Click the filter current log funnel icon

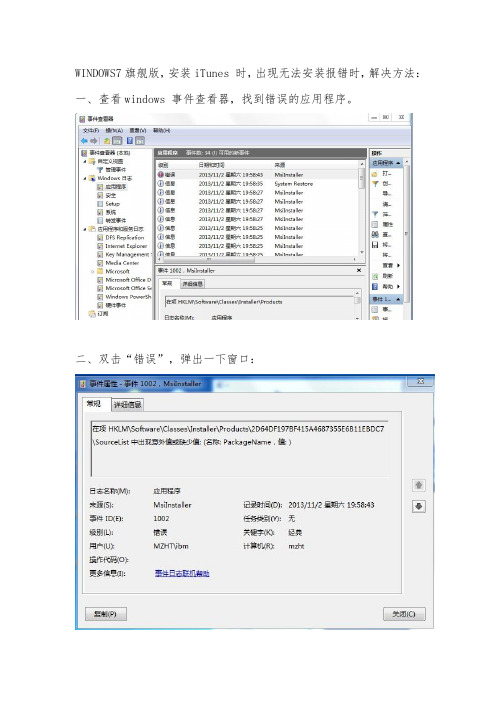[375, 214]
